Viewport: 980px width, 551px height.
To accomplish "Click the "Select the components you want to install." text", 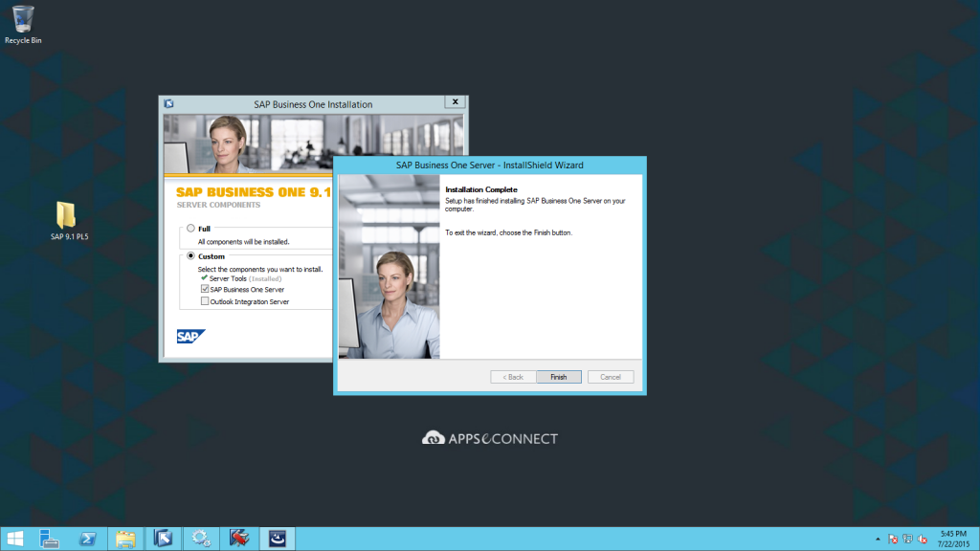I will point(260,269).
